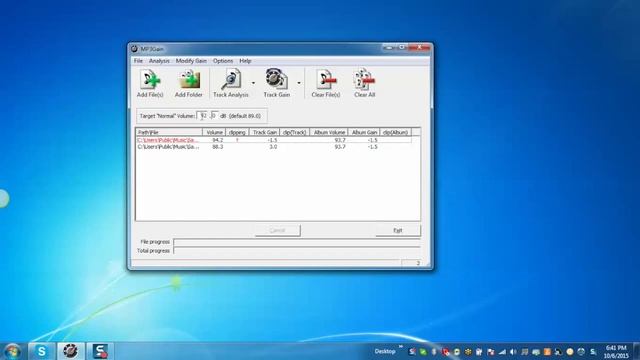Viewport: 640px width, 360px height.
Task: Select the second file row path in black
Action: (x=168, y=147)
